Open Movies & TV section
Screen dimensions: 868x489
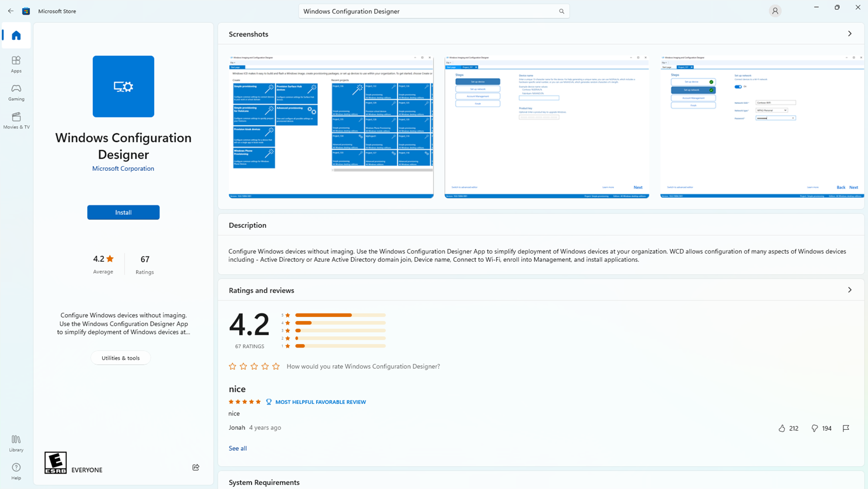pos(16,120)
